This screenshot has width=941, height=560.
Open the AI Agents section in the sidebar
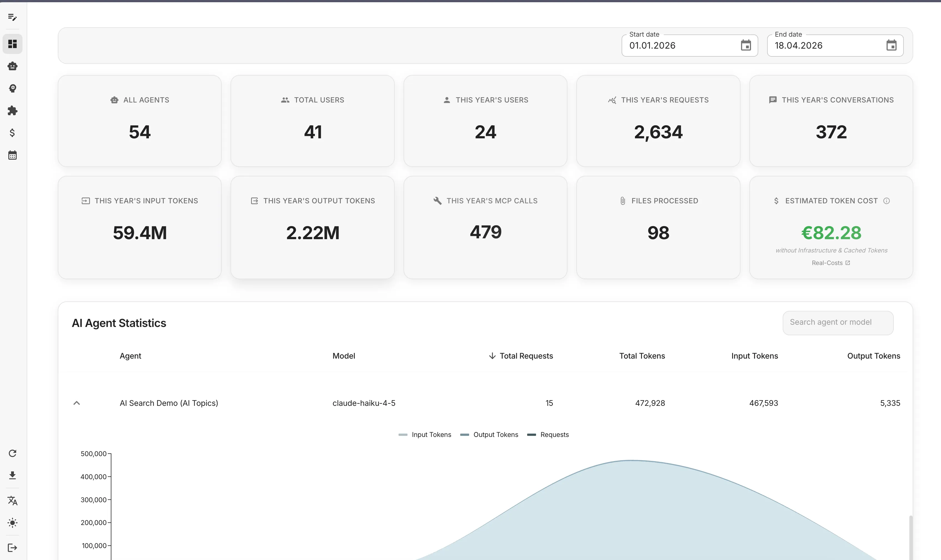point(12,66)
